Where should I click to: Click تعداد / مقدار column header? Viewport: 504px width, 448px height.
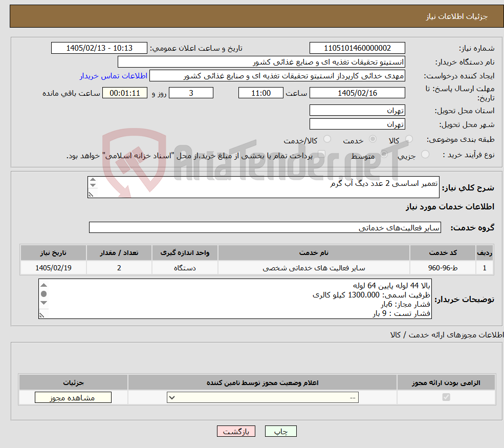(119, 253)
